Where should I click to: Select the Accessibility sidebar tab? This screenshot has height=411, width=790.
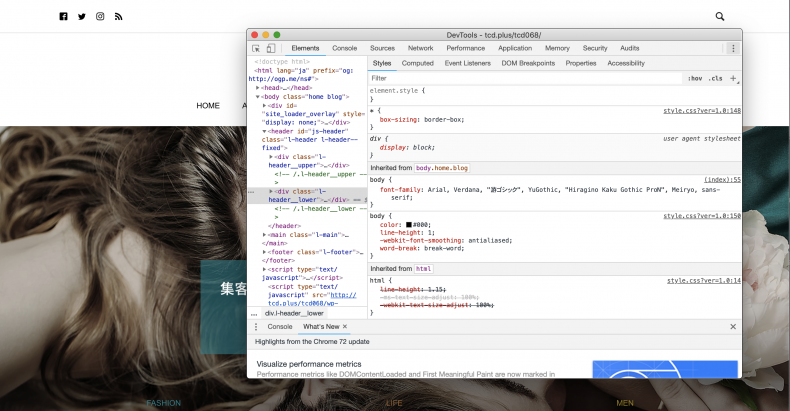tap(626, 63)
